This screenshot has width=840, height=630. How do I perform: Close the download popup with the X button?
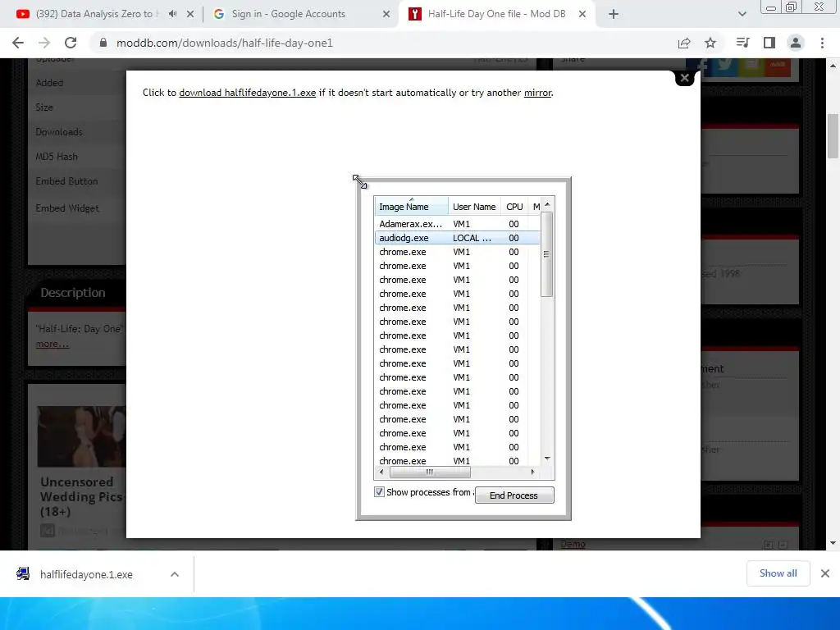coord(685,78)
